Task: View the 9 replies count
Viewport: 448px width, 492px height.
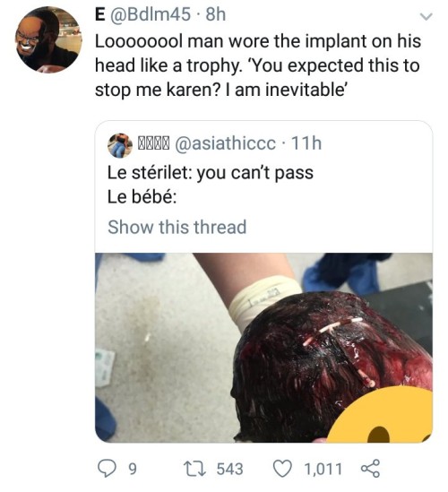Action: 133,469
